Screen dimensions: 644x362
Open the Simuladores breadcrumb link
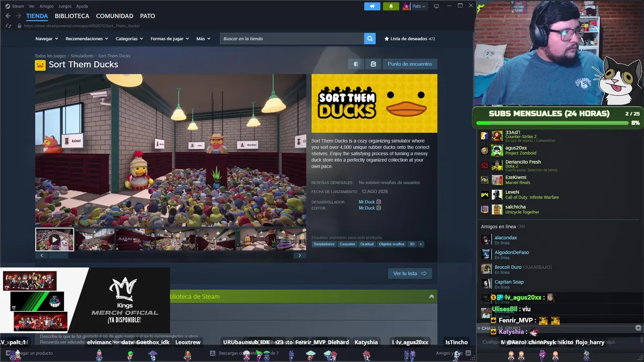pyautogui.click(x=82, y=56)
